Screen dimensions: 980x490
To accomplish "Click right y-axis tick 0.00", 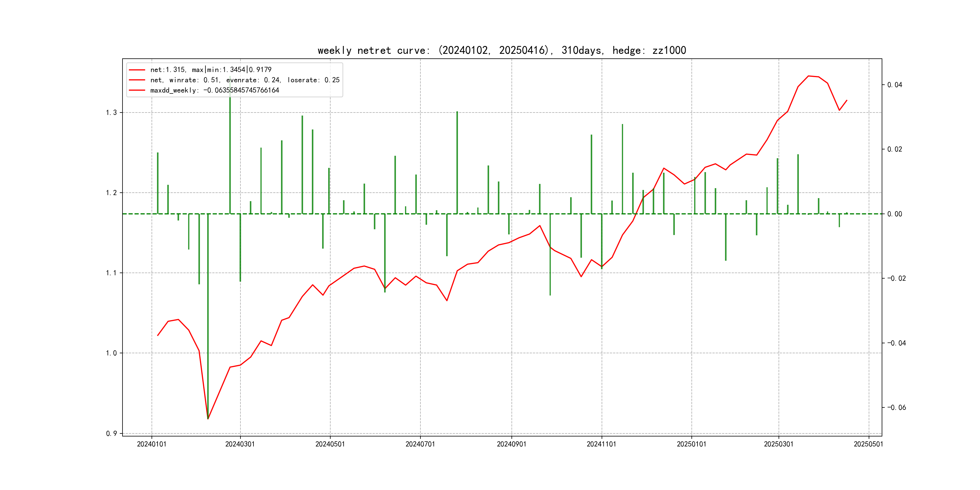I will coord(894,214).
